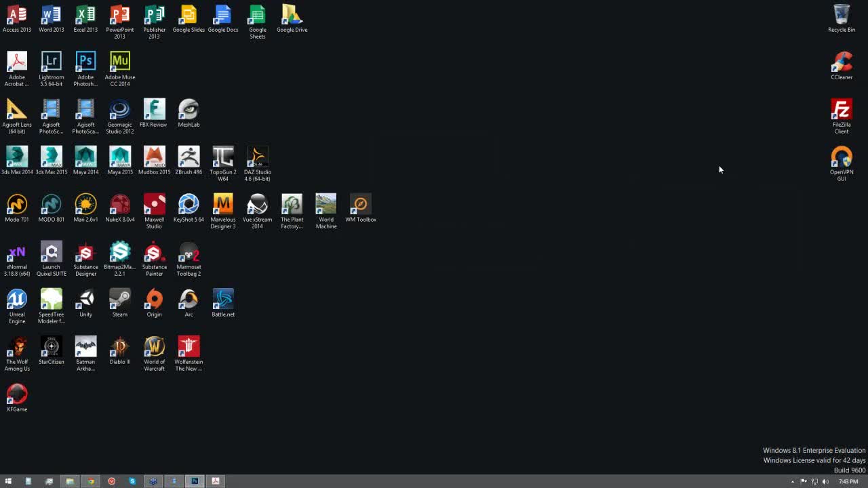
Task: Select DAZ Studio 4.6 (64-bit) icon
Action: [258, 164]
